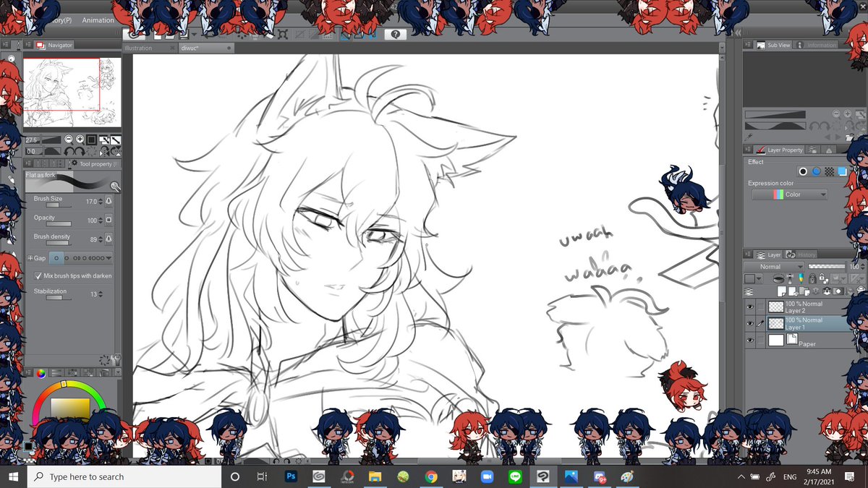Image resolution: width=868 pixels, height=488 pixels.
Task: Lock the selected layer with padlock icon
Action: tap(812, 279)
